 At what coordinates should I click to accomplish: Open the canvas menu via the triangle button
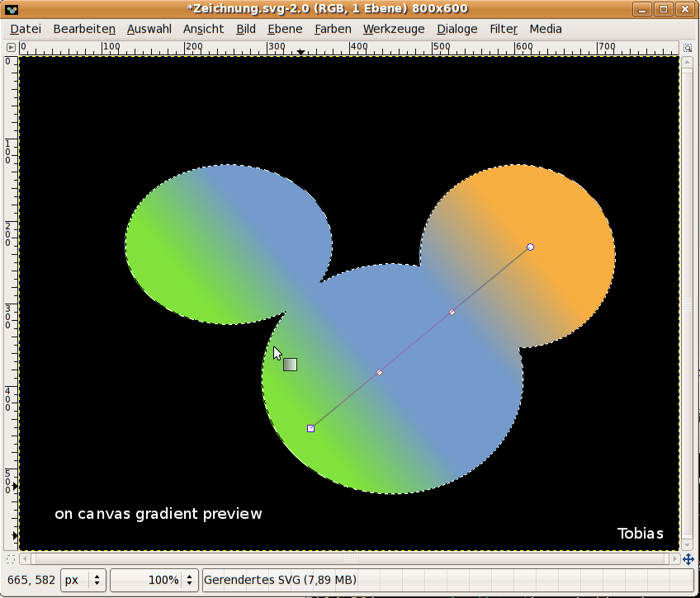[x=11, y=47]
